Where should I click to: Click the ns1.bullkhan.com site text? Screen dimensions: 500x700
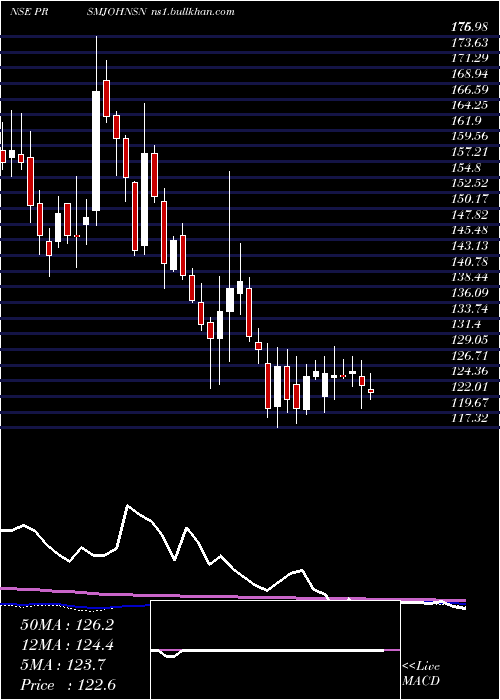point(193,12)
